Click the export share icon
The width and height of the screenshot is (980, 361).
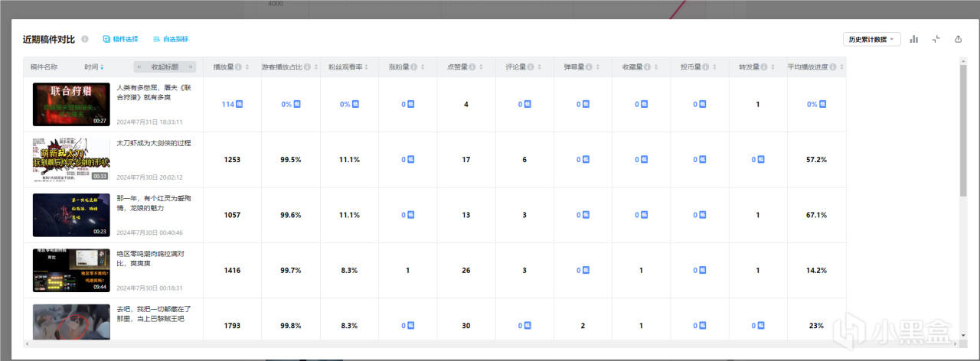click(958, 39)
